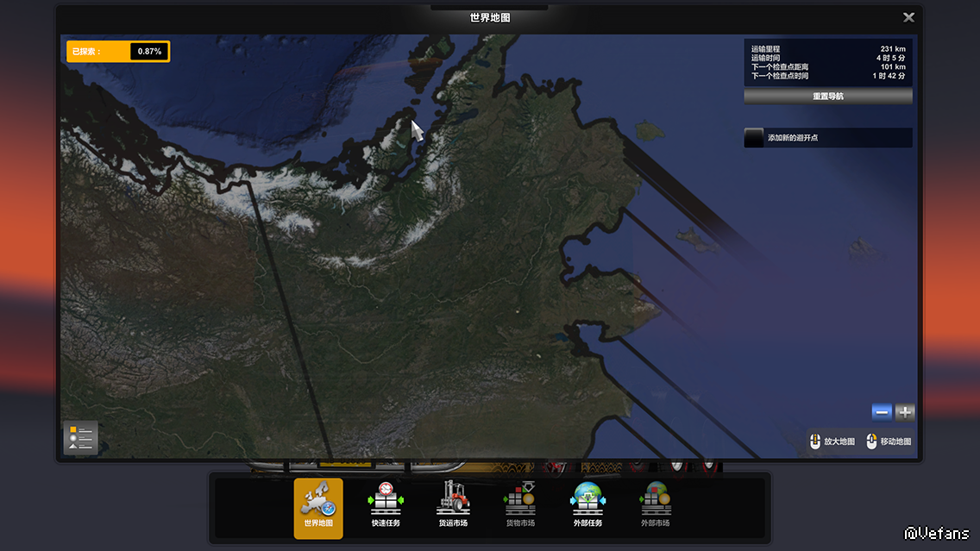
Task: Open the 快速任务 quick jobs tab
Action: tap(386, 504)
